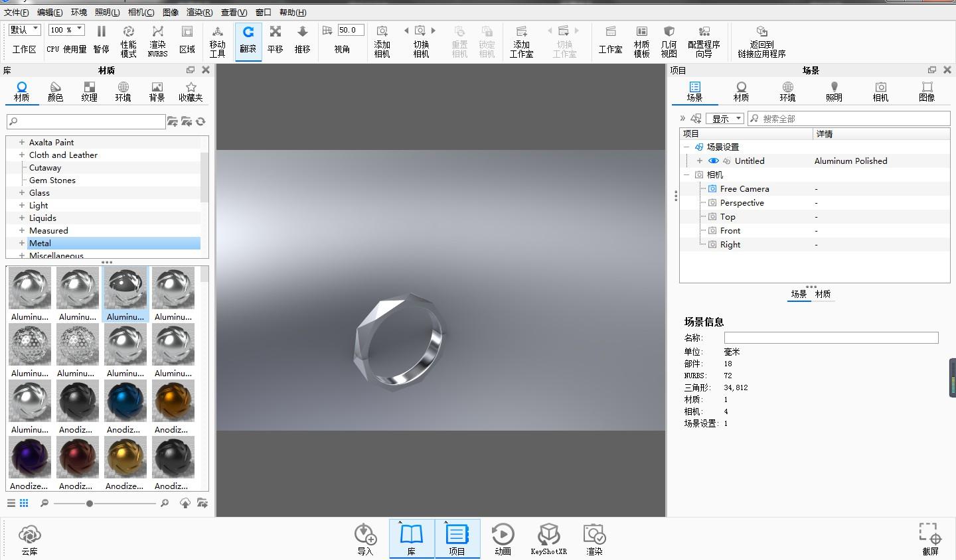Open the Studios (工作室) panel
956x560 pixels.
tap(610, 40)
